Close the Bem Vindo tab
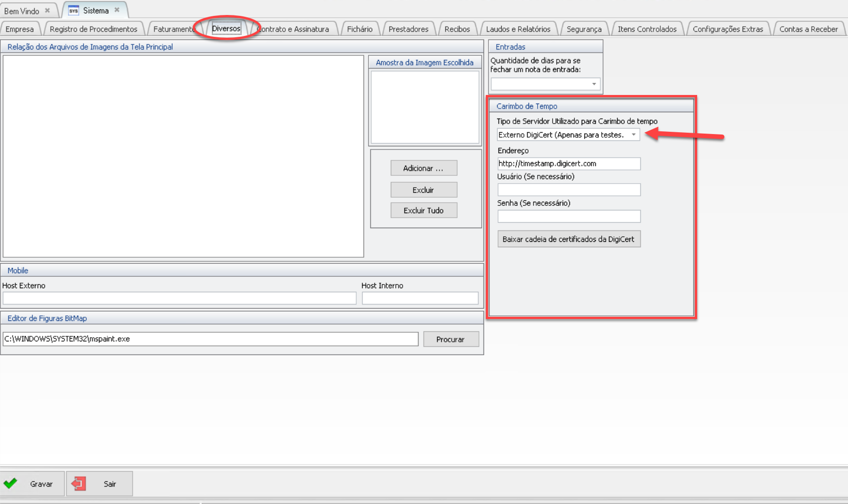The image size is (848, 504). click(x=47, y=10)
